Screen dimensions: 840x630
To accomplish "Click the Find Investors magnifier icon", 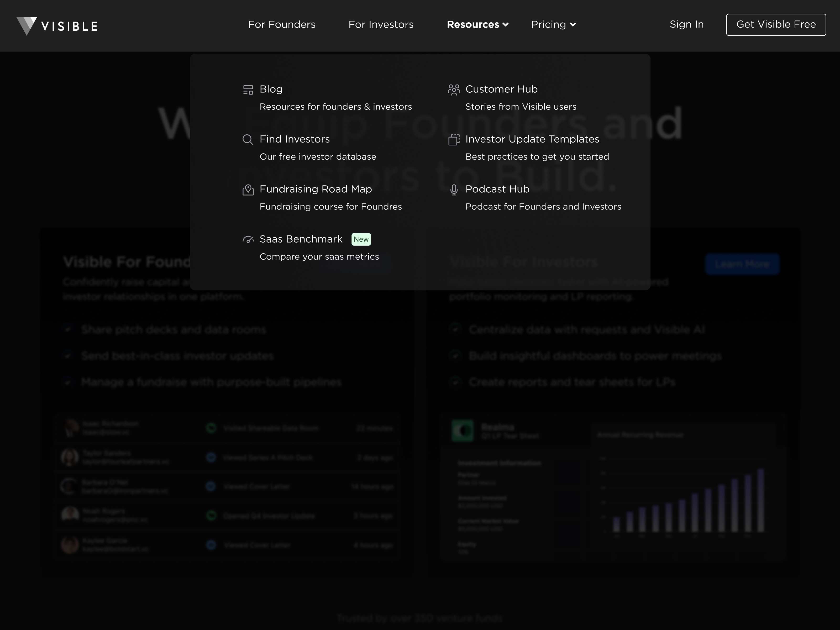I will pyautogui.click(x=248, y=139).
